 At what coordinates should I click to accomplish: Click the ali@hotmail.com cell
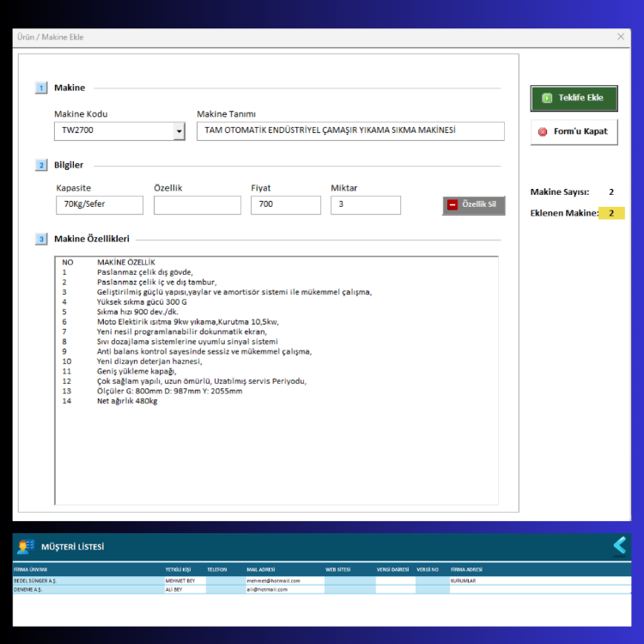pos(285,589)
